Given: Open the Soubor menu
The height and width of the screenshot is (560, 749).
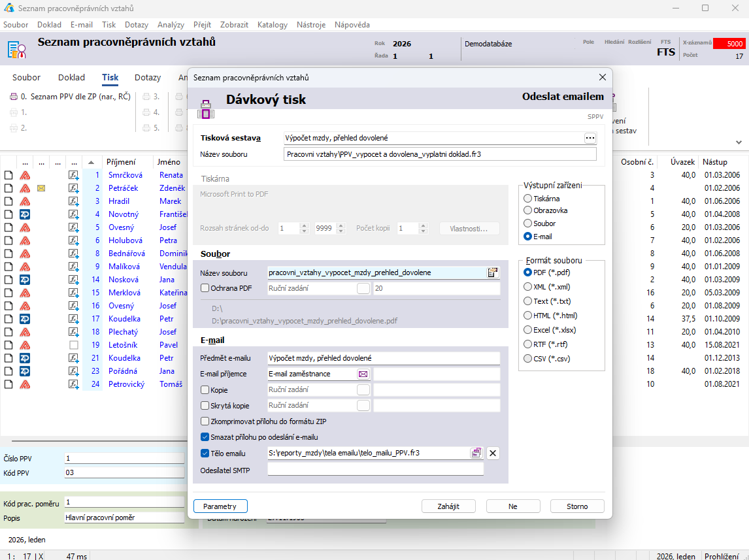Looking at the screenshot, I should 16,25.
